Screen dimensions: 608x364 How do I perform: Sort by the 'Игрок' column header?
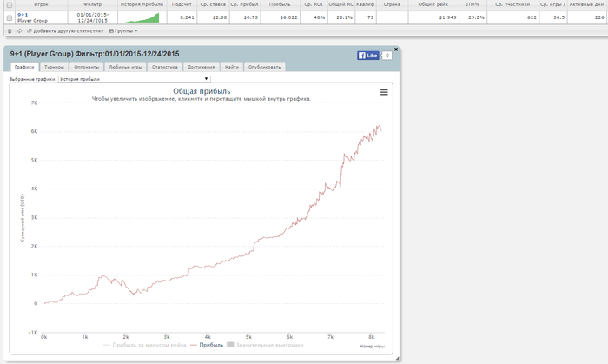tap(41, 4)
